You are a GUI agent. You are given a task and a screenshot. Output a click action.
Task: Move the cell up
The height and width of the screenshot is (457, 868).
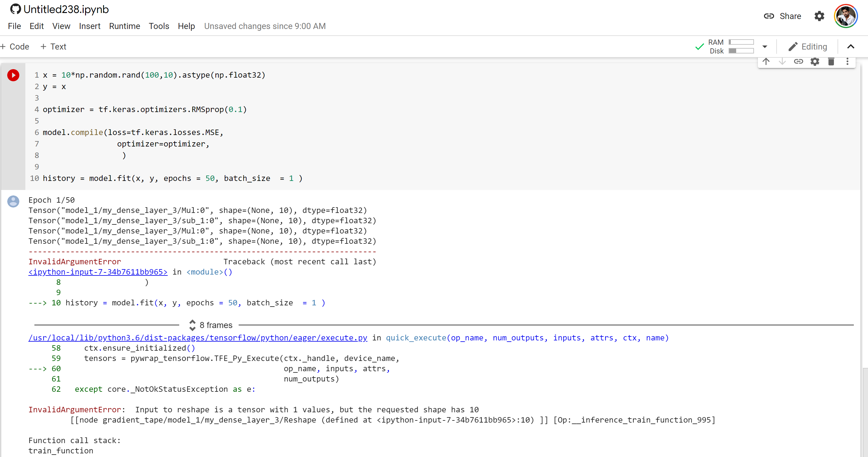[766, 62]
